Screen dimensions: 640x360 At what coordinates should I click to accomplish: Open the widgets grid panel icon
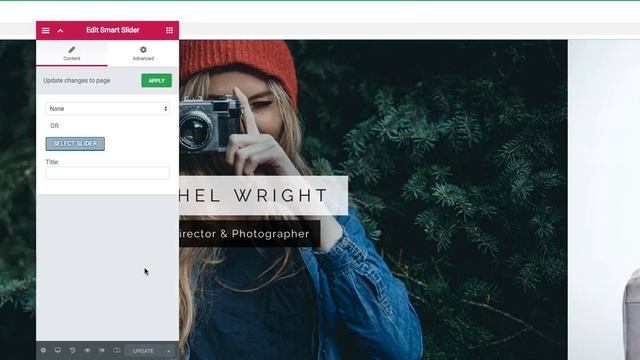(x=169, y=30)
